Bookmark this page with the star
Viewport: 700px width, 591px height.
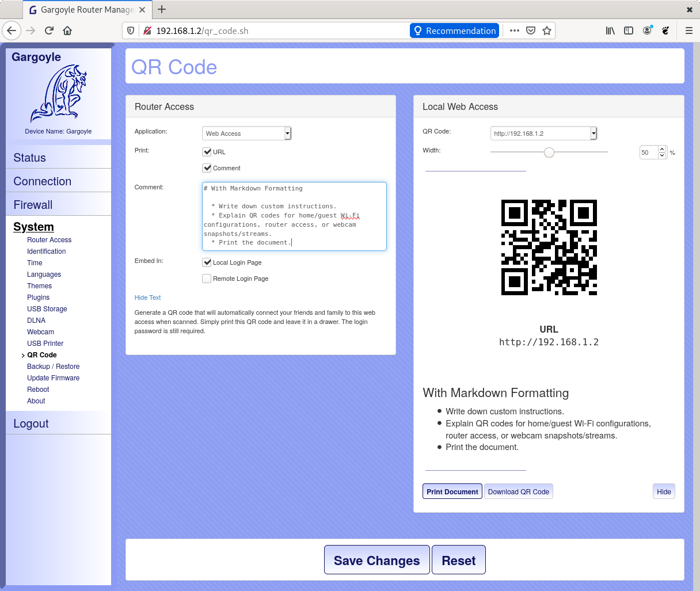pos(547,30)
